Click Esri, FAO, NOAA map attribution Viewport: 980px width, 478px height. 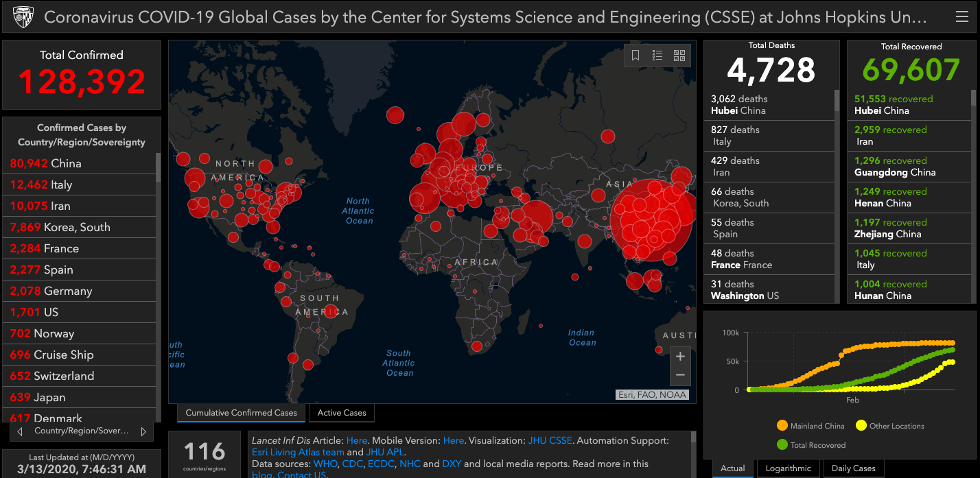coord(651,394)
